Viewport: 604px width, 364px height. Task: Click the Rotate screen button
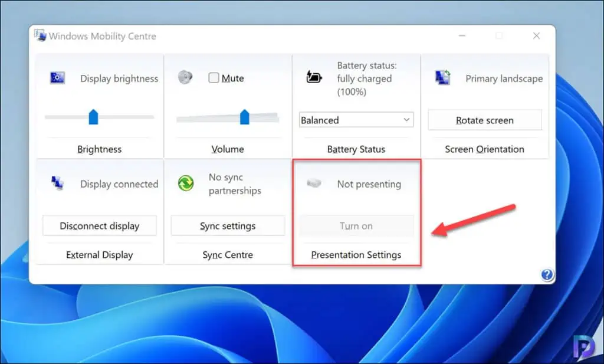tap(485, 120)
